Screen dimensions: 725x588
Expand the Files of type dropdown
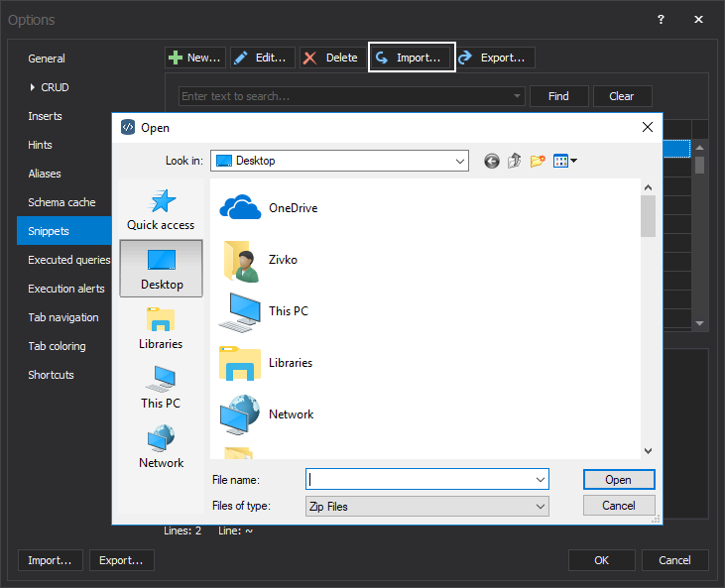[541, 507]
